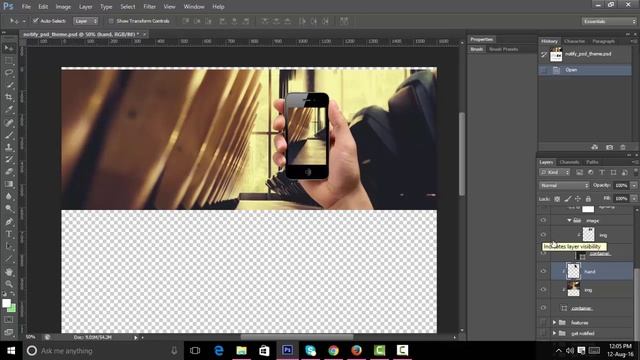Switch to the Paths tab
Image resolution: width=640 pixels, height=360 pixels.
[592, 162]
